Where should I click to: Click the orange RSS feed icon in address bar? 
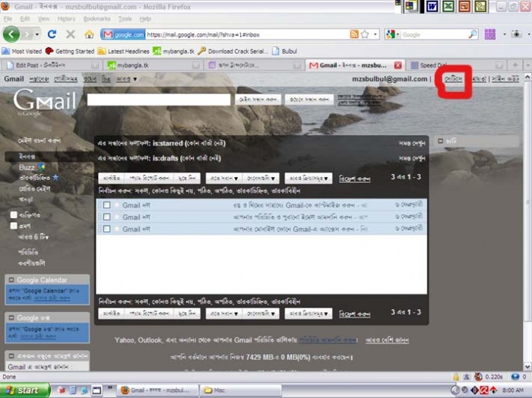354,34
